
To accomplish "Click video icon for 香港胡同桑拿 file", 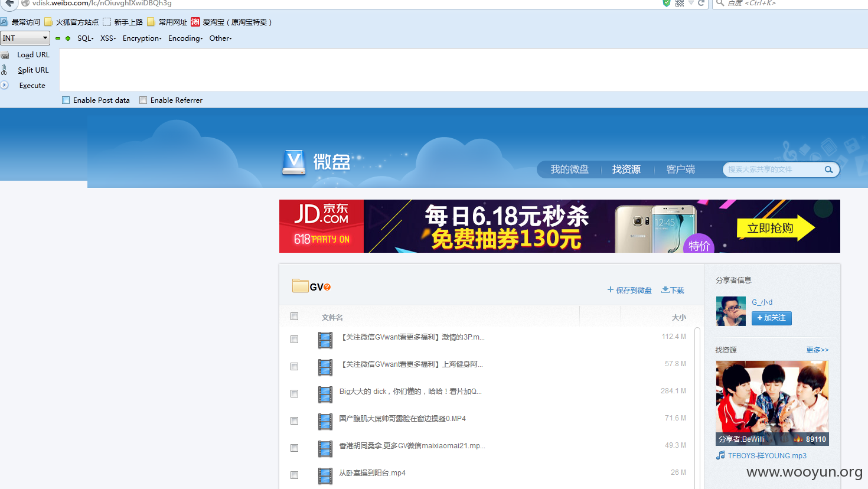I will pyautogui.click(x=325, y=449).
